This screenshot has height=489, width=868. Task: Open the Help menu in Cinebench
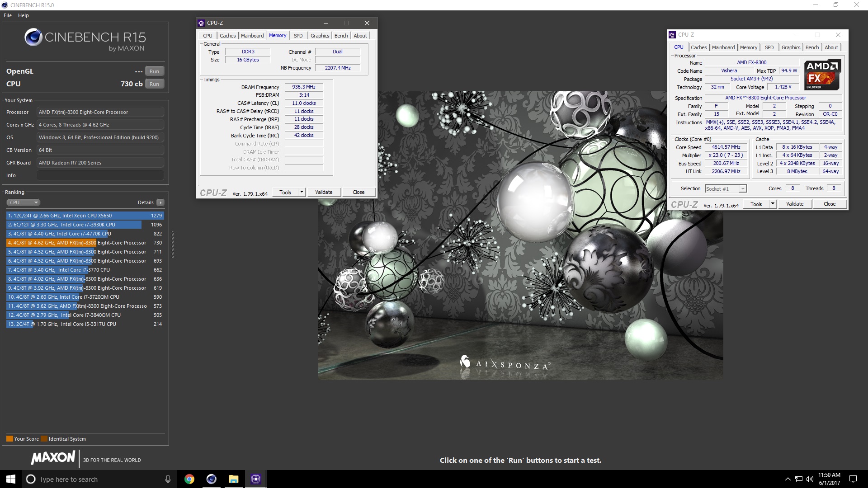point(24,15)
